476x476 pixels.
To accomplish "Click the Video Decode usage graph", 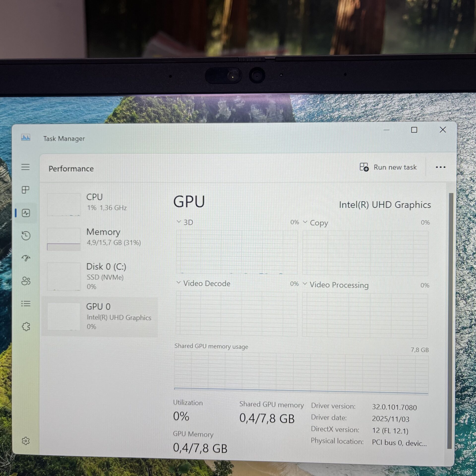I will point(237,313).
